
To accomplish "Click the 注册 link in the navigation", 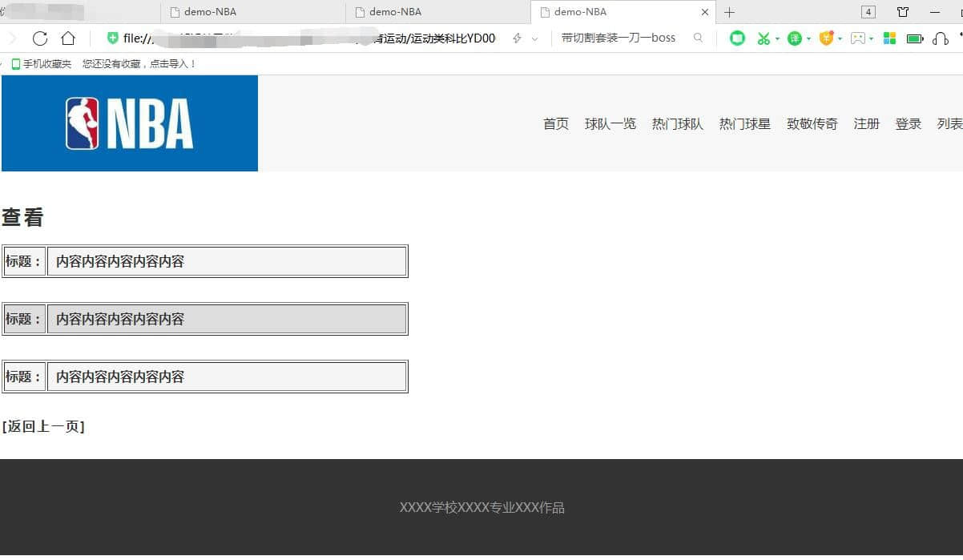I will point(866,123).
